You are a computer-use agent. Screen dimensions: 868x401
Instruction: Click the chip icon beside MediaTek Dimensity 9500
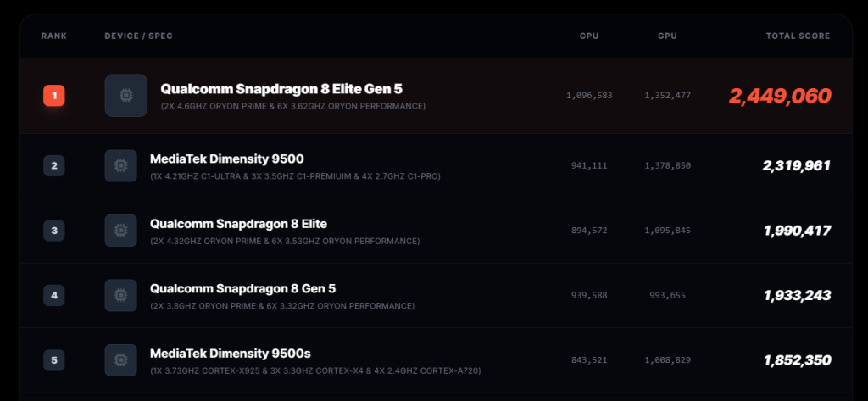click(120, 165)
